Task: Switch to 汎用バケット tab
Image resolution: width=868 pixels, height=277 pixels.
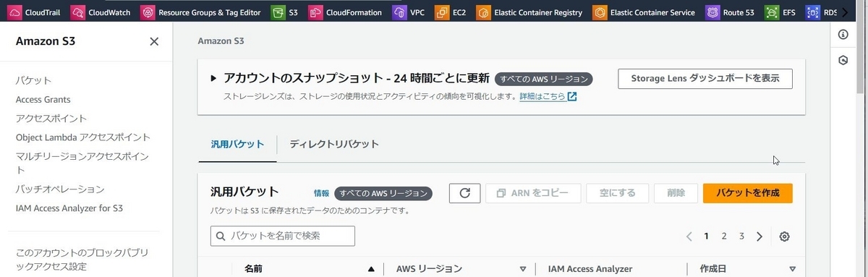Action: (237, 144)
